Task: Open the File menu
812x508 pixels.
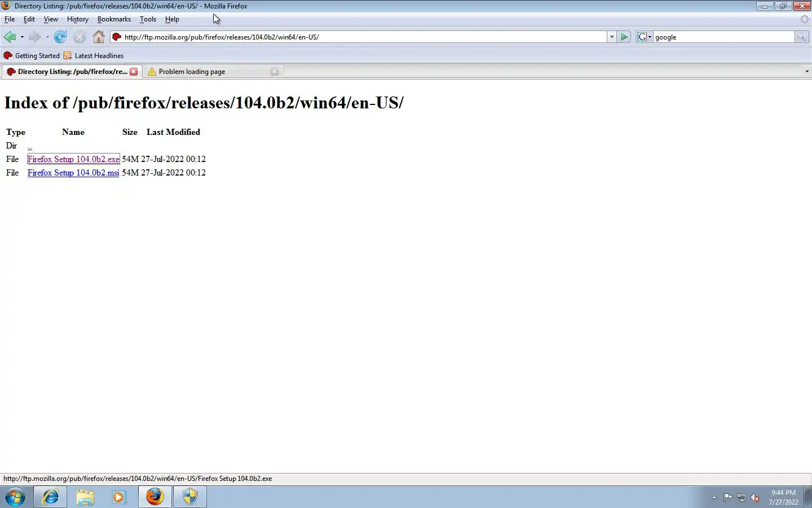Action: pyautogui.click(x=10, y=19)
